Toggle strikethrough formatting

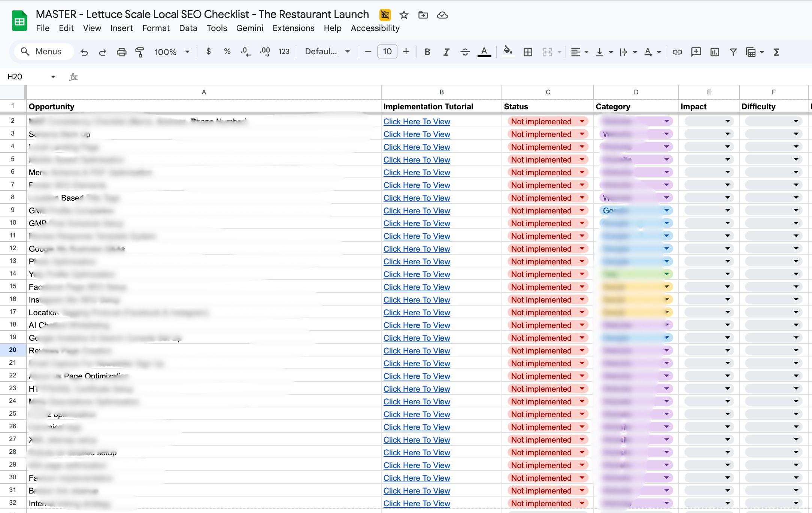465,52
